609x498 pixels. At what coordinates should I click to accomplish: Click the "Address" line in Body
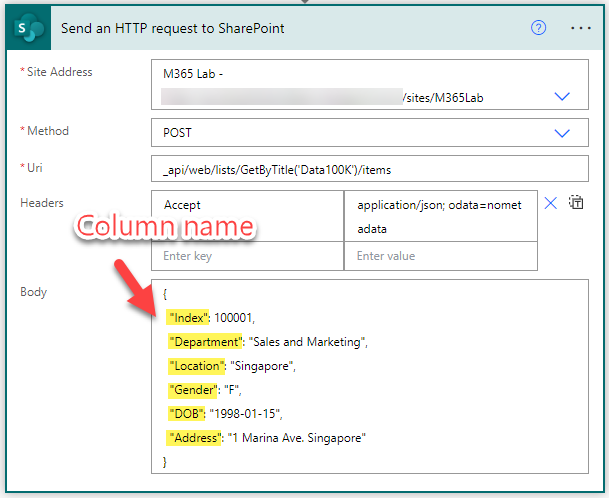point(266,438)
